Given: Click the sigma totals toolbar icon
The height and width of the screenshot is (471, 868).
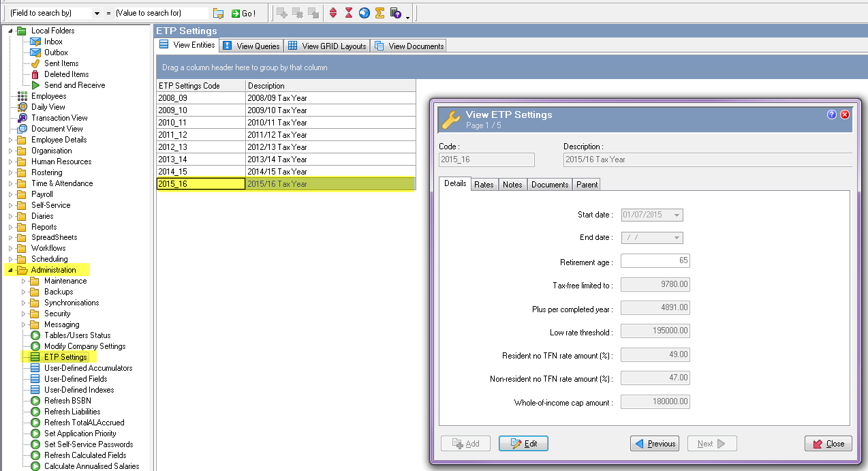Looking at the screenshot, I should 379,13.
